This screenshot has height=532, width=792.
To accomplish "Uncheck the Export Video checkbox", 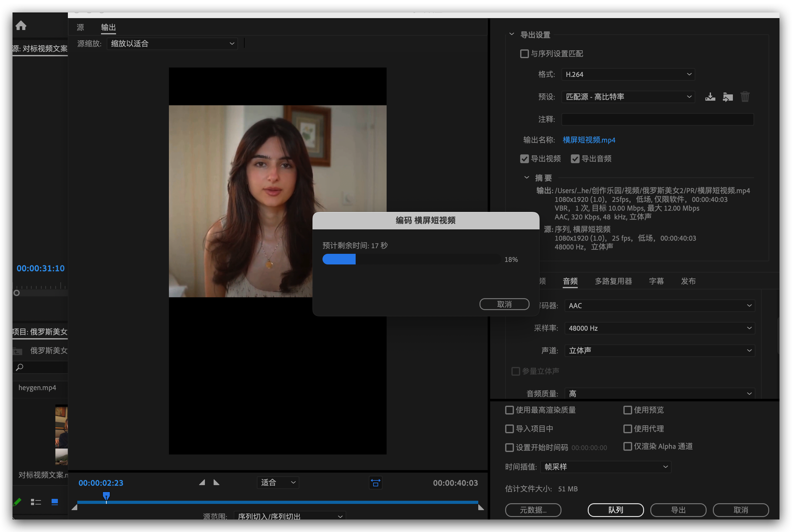I will [524, 159].
